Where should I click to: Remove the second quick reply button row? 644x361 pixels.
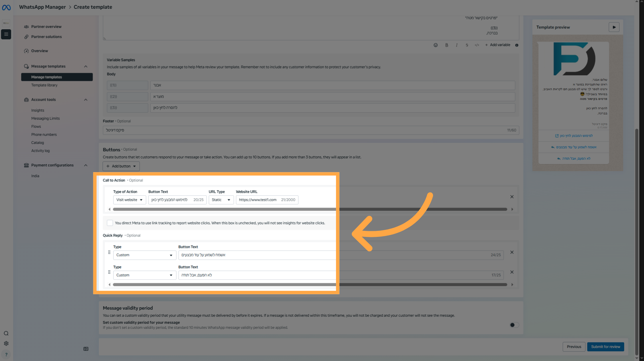pyautogui.click(x=512, y=272)
